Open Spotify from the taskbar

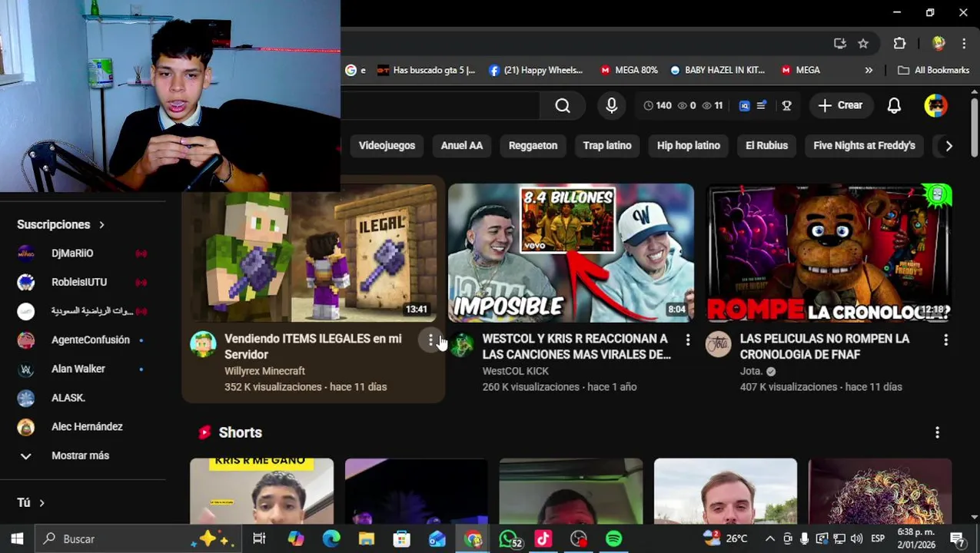pos(613,539)
